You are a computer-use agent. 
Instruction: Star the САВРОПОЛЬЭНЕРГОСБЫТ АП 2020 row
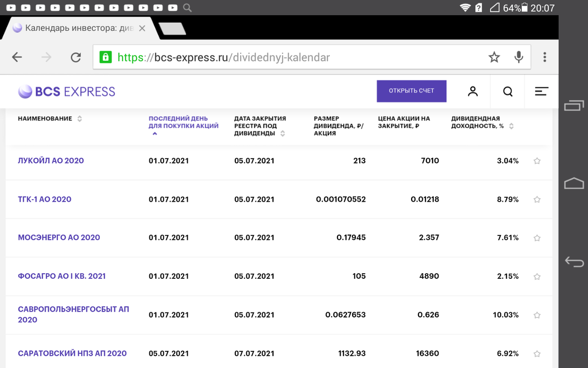click(x=537, y=315)
